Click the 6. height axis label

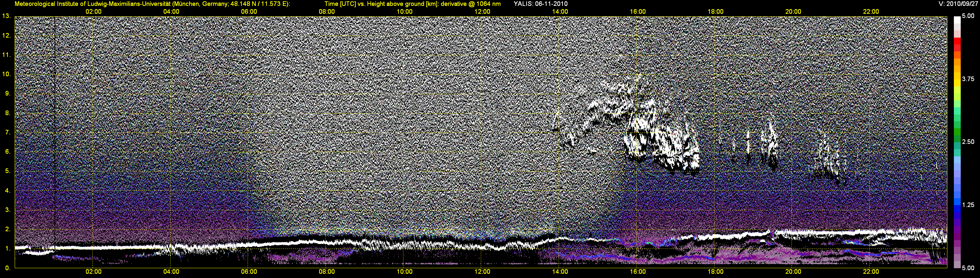pyautogui.click(x=8, y=151)
